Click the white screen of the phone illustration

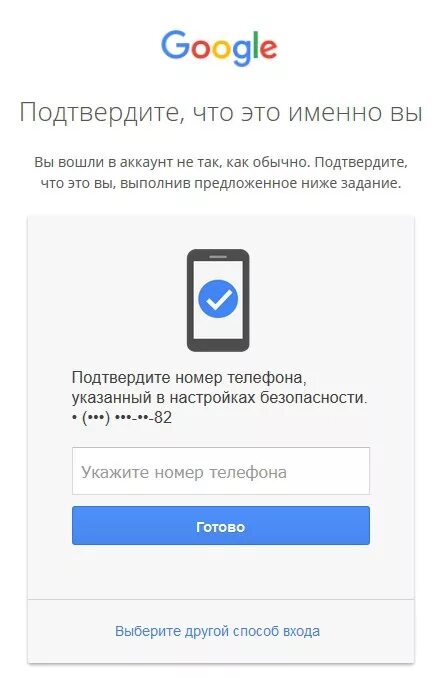tap(218, 300)
